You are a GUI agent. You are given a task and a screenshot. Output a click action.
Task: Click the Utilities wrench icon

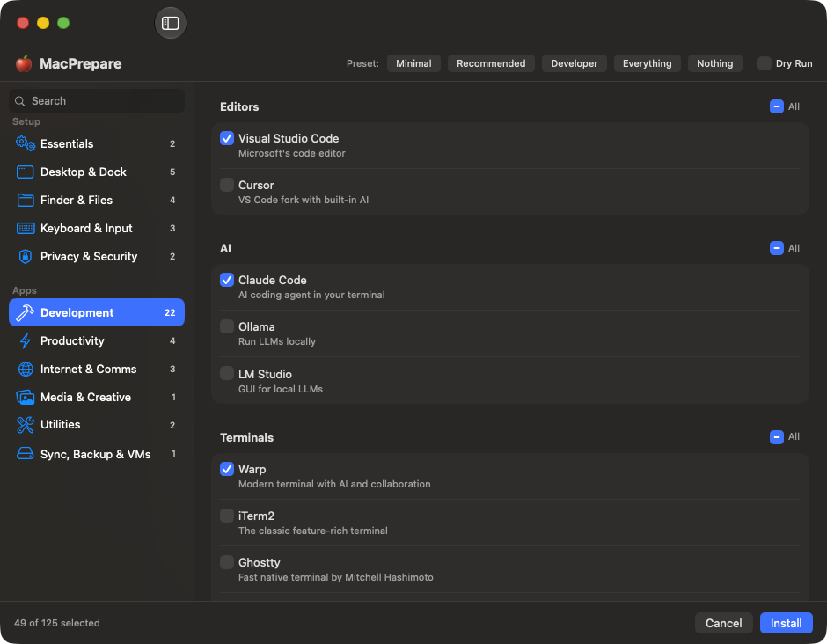(26, 425)
